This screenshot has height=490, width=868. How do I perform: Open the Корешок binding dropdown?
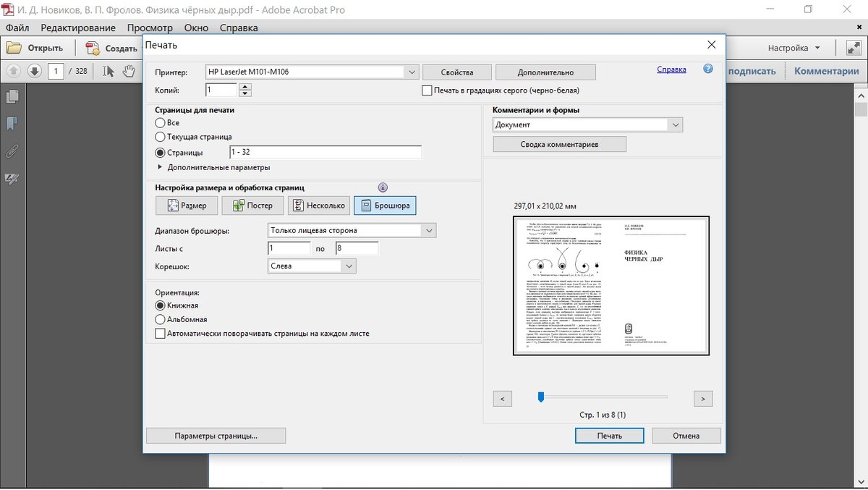(x=312, y=266)
